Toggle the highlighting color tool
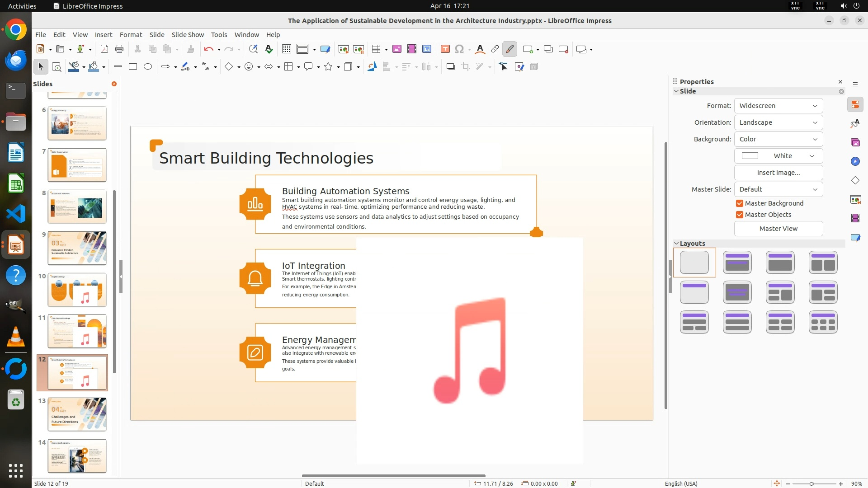This screenshot has width=868, height=488. (509, 49)
